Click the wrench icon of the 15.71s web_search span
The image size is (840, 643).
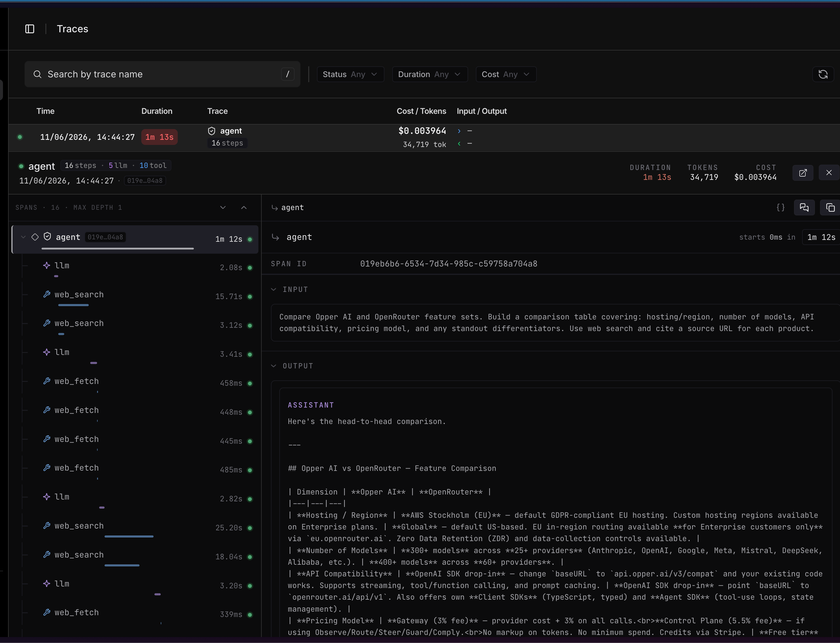(x=47, y=294)
